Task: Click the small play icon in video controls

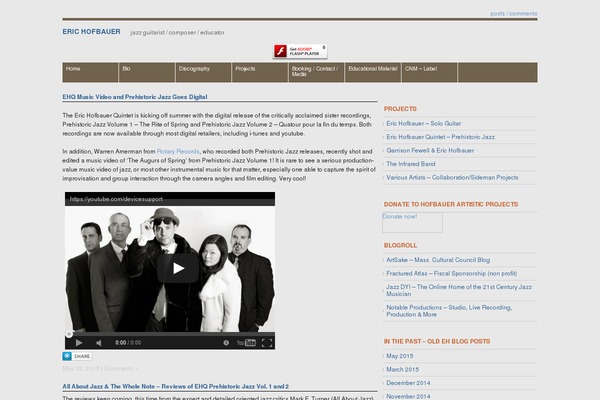Action: pyautogui.click(x=79, y=343)
